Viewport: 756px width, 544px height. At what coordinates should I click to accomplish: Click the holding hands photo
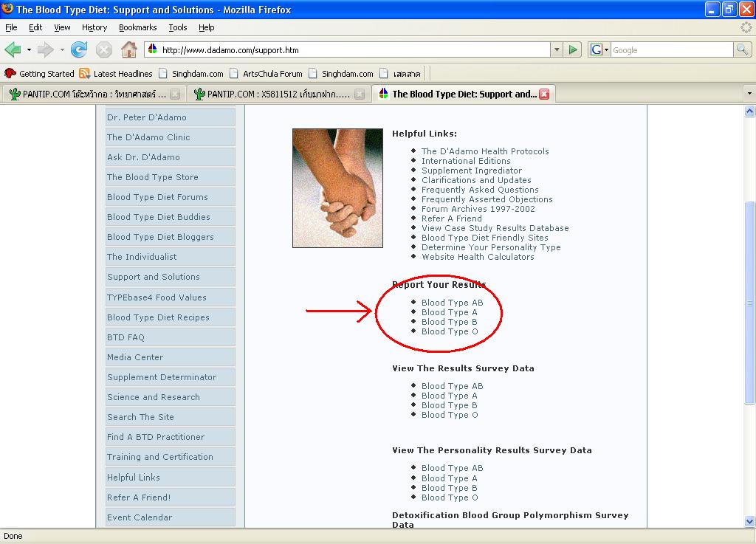tap(337, 188)
